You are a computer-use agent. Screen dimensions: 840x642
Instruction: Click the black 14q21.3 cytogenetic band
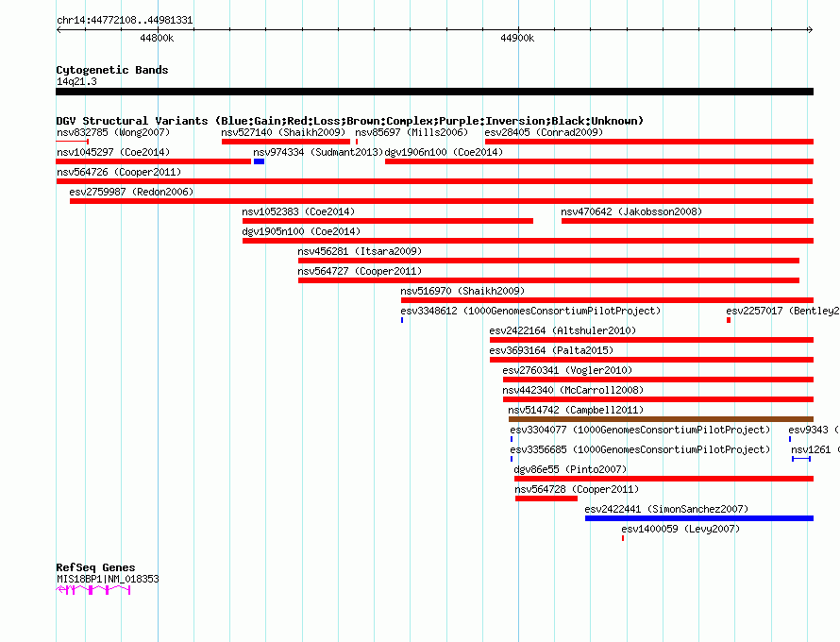pyautogui.click(x=434, y=92)
